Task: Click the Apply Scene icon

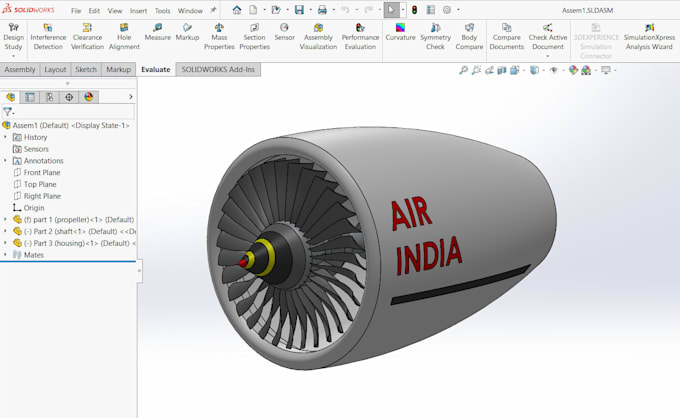Action: [586, 70]
